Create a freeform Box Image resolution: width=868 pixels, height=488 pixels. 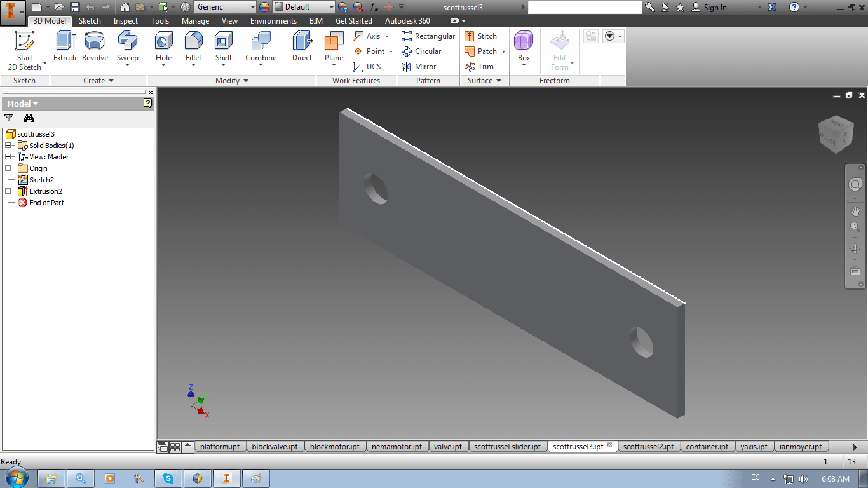(524, 50)
